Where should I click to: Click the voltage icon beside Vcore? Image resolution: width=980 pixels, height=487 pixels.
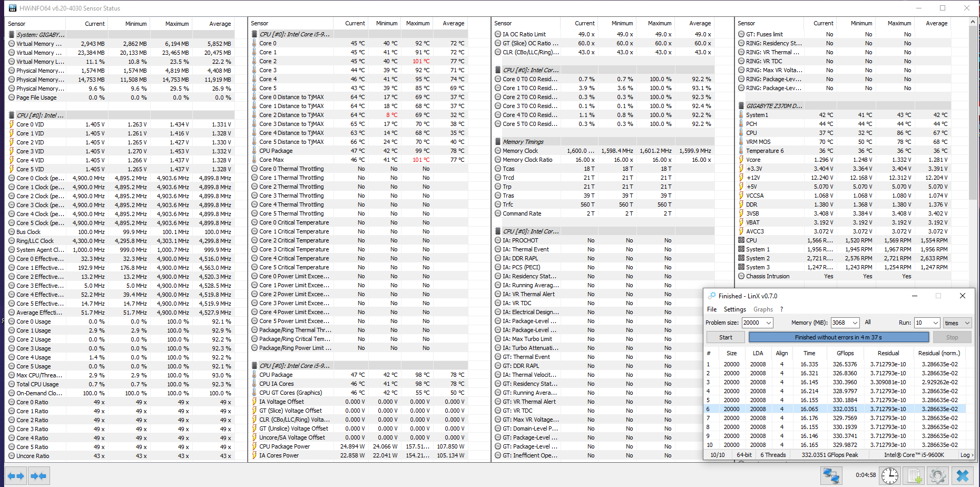point(741,160)
